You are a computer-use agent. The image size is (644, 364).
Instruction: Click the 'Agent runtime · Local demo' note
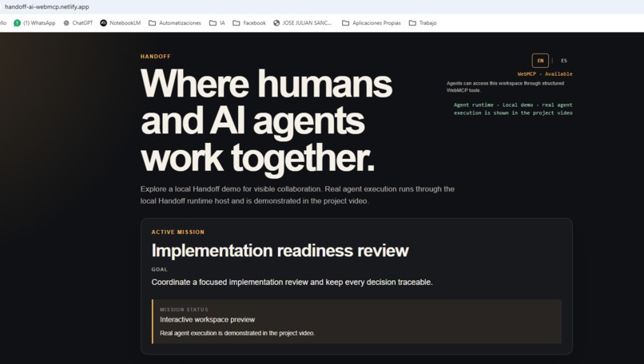click(513, 109)
